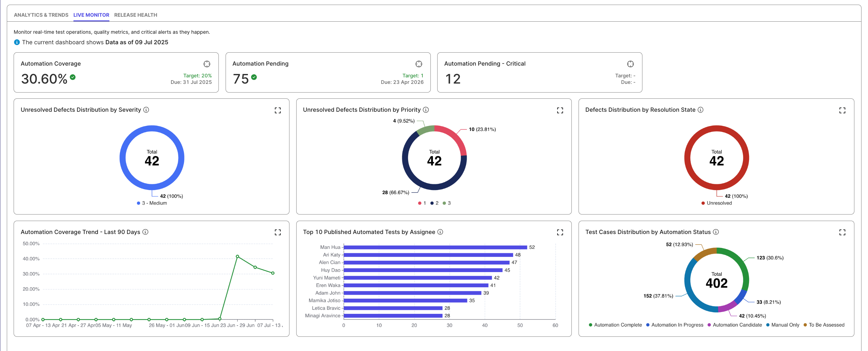868x351 pixels.
Task: Open the Release Health tab
Action: pos(135,15)
